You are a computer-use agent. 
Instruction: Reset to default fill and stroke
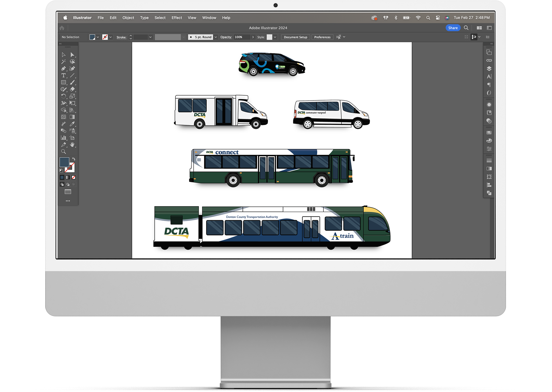[x=61, y=171]
